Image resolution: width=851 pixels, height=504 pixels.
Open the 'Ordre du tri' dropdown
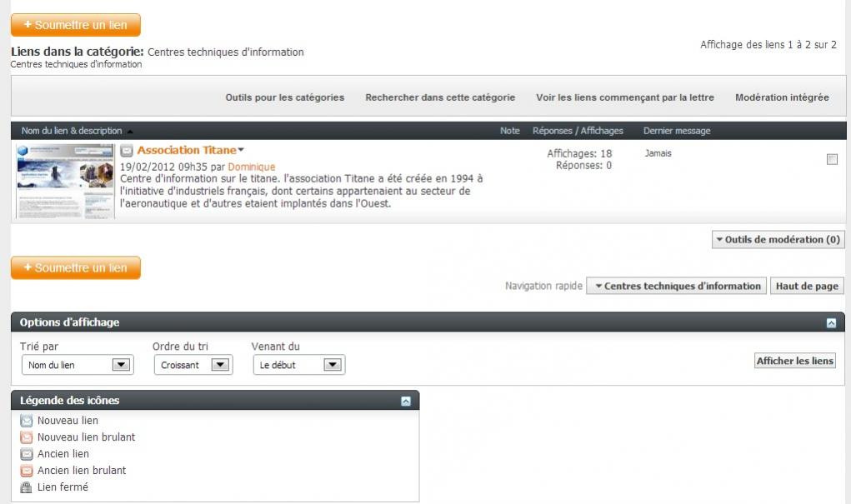193,365
